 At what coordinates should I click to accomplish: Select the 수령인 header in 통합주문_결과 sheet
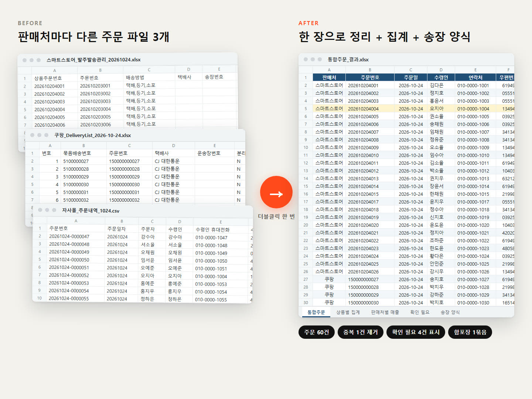441,77
